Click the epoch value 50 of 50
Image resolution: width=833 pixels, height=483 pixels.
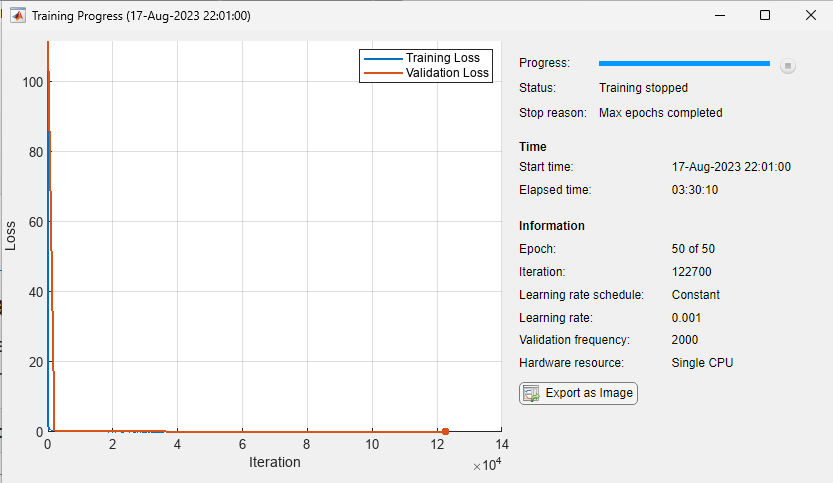click(x=693, y=249)
